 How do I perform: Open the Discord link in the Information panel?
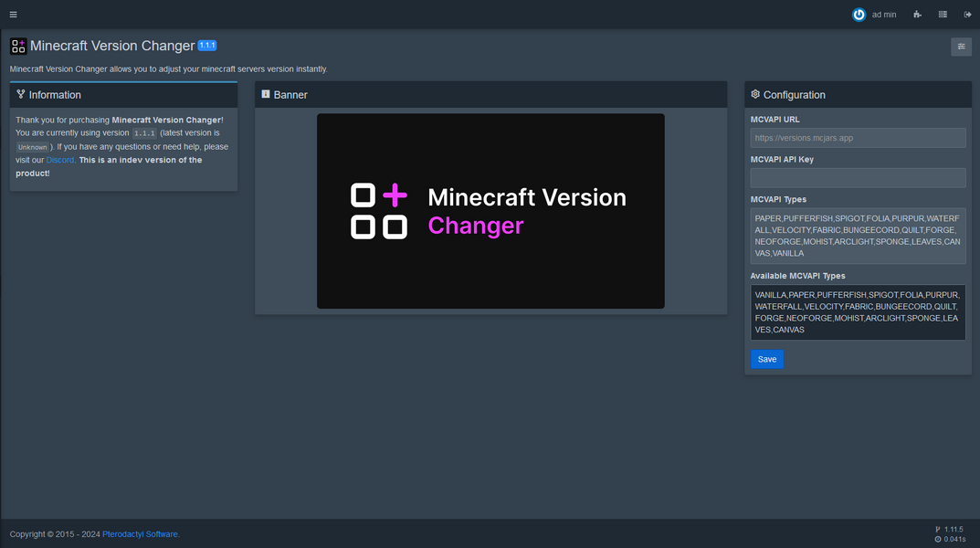[59, 159]
